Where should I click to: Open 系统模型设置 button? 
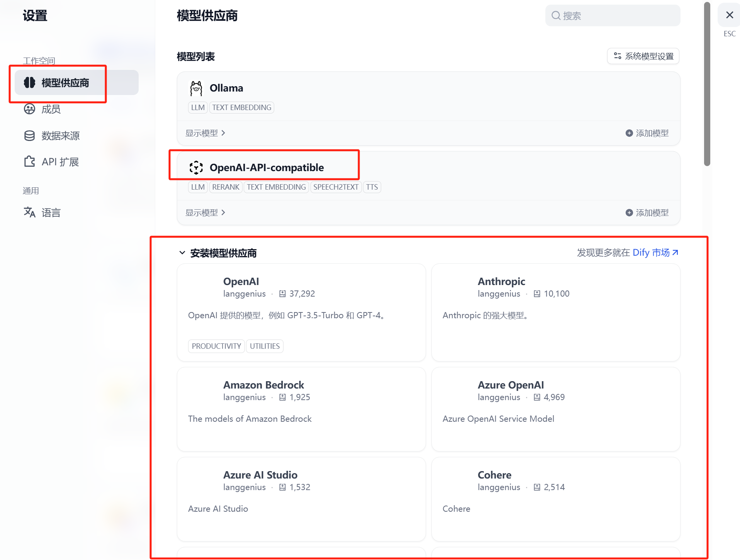(x=643, y=56)
